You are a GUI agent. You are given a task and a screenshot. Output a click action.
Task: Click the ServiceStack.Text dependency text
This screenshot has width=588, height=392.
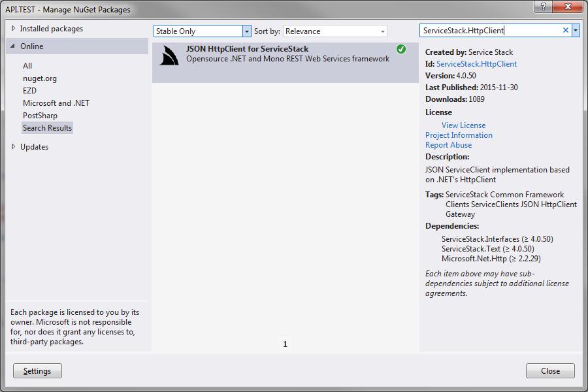(x=487, y=249)
